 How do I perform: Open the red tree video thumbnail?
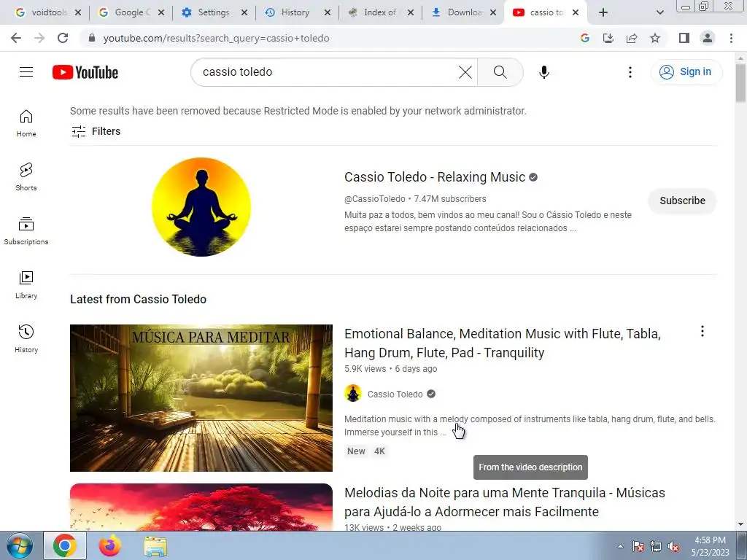(x=201, y=507)
